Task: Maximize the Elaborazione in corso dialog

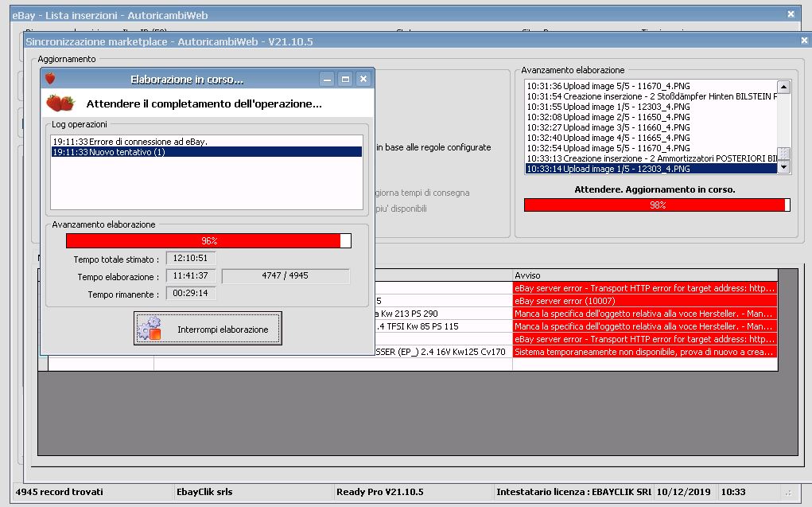Action: (345, 79)
